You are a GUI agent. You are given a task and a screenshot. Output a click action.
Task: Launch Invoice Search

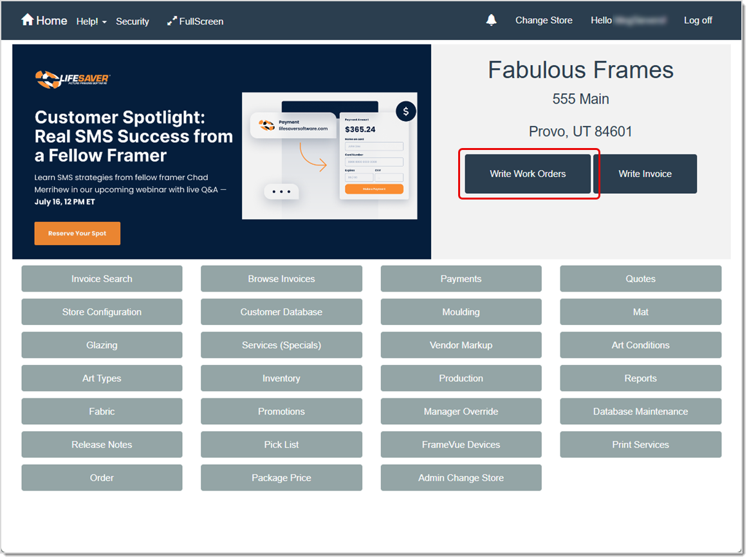(102, 278)
